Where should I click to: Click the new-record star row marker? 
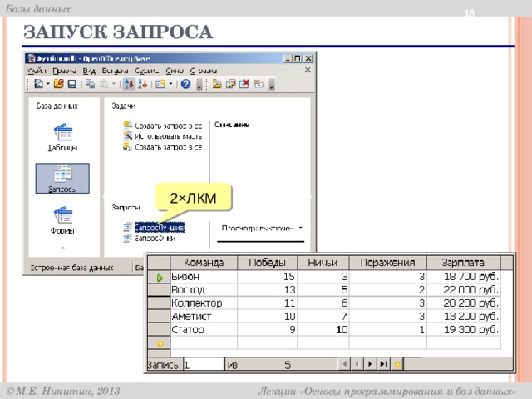159,343
